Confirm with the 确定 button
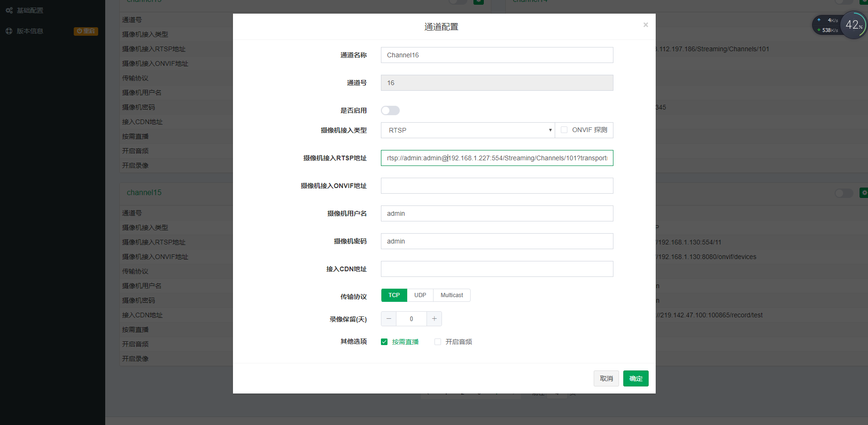 click(x=636, y=378)
